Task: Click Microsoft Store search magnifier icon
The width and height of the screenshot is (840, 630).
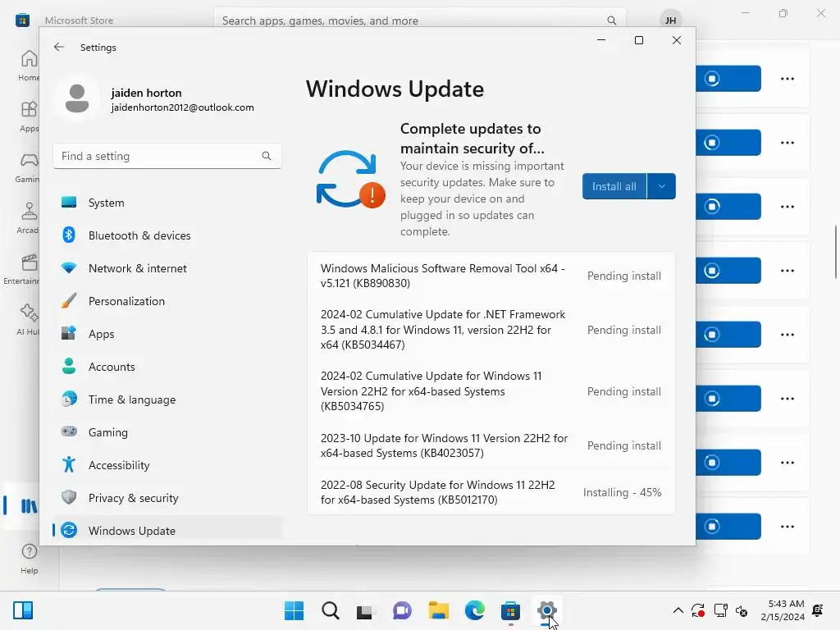Action: point(611,21)
